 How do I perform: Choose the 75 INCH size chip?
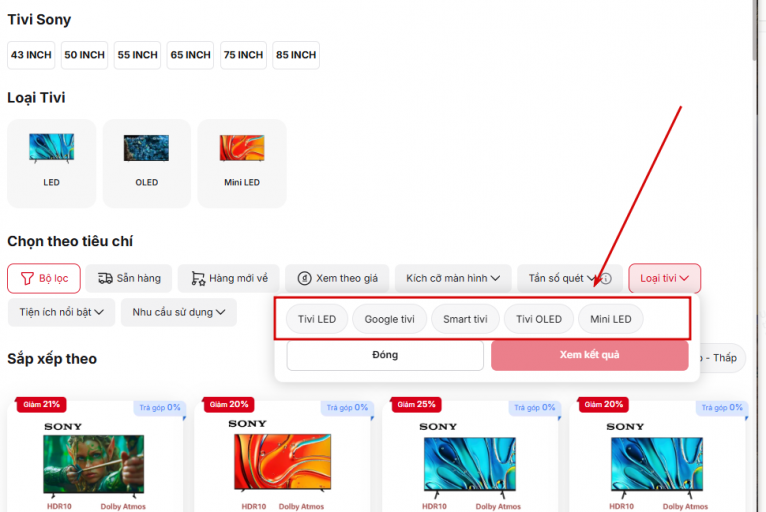243,55
